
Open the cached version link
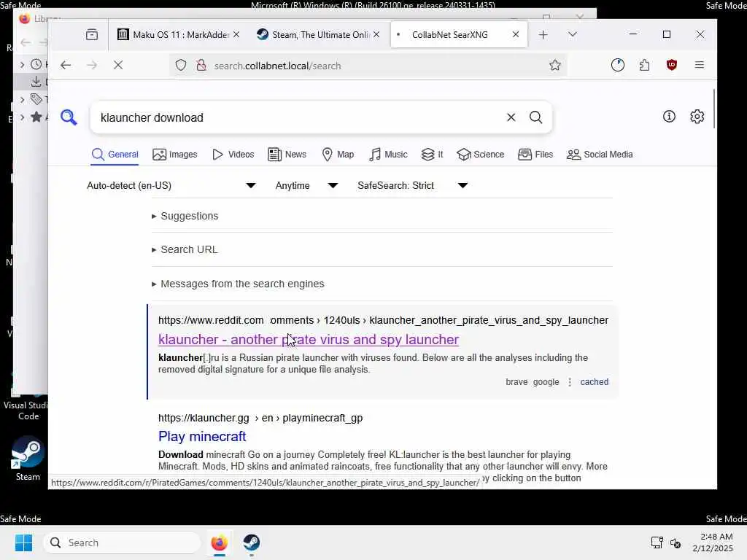point(594,382)
